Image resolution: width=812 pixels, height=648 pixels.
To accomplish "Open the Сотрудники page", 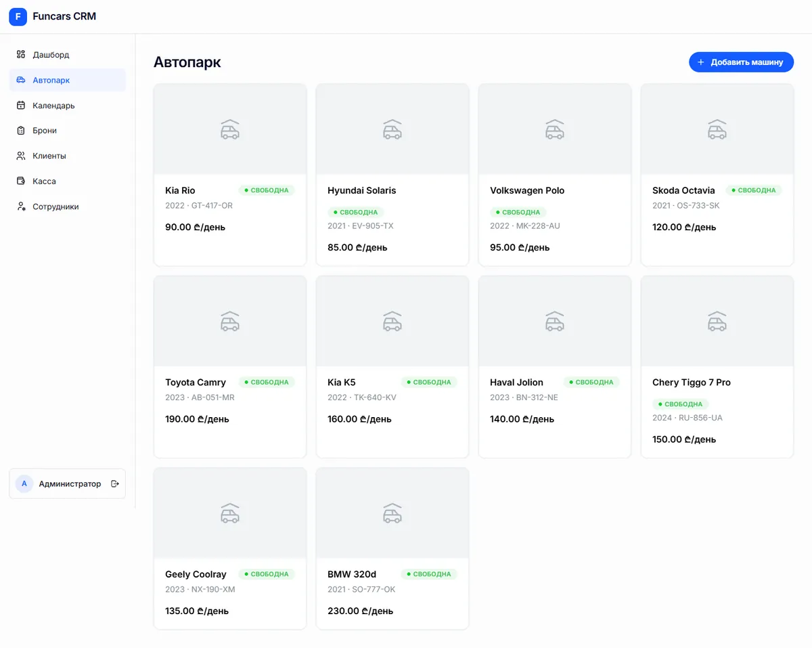I will point(68,207).
